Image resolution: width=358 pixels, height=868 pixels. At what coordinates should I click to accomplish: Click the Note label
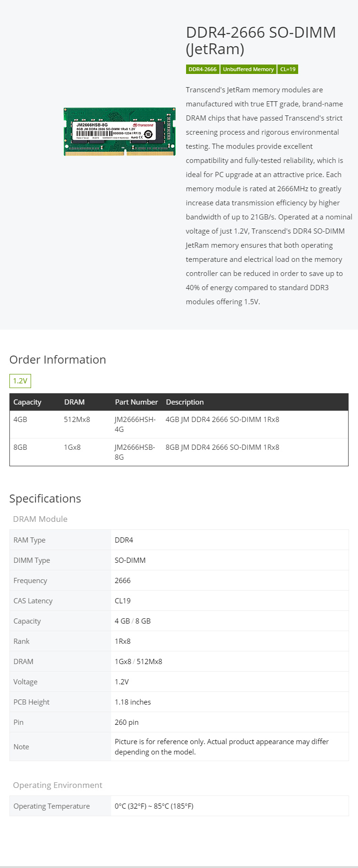point(21,747)
